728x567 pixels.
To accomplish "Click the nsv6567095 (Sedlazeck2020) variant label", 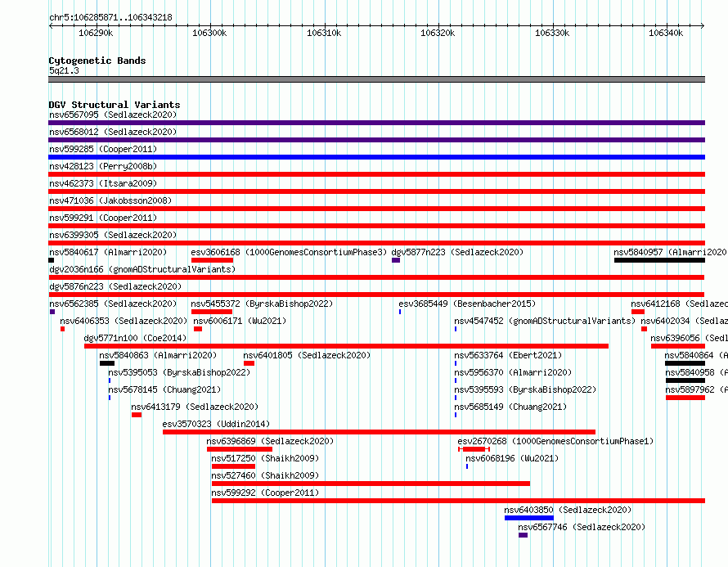I will [113, 115].
